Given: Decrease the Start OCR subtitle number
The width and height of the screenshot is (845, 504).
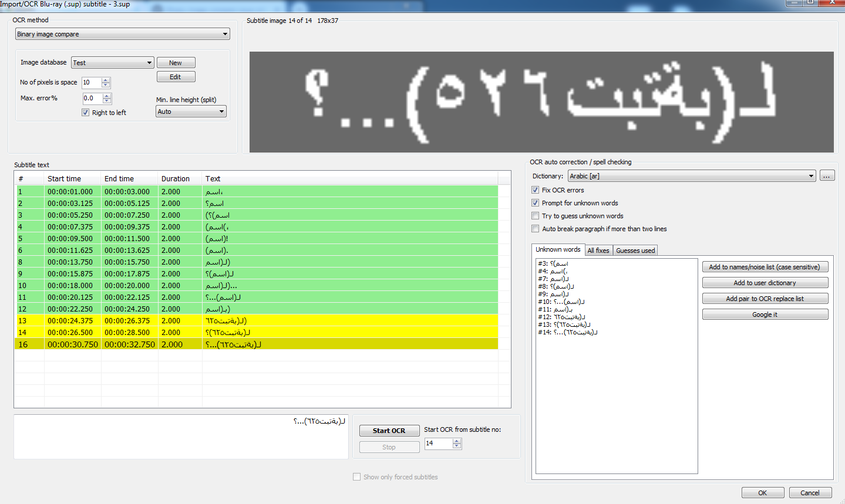Looking at the screenshot, I should pyautogui.click(x=457, y=447).
